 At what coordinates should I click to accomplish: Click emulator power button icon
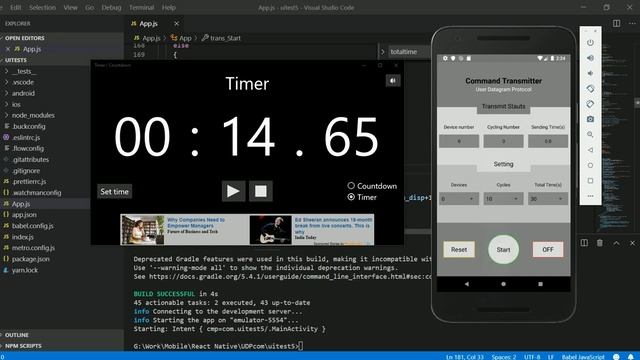pyautogui.click(x=590, y=43)
